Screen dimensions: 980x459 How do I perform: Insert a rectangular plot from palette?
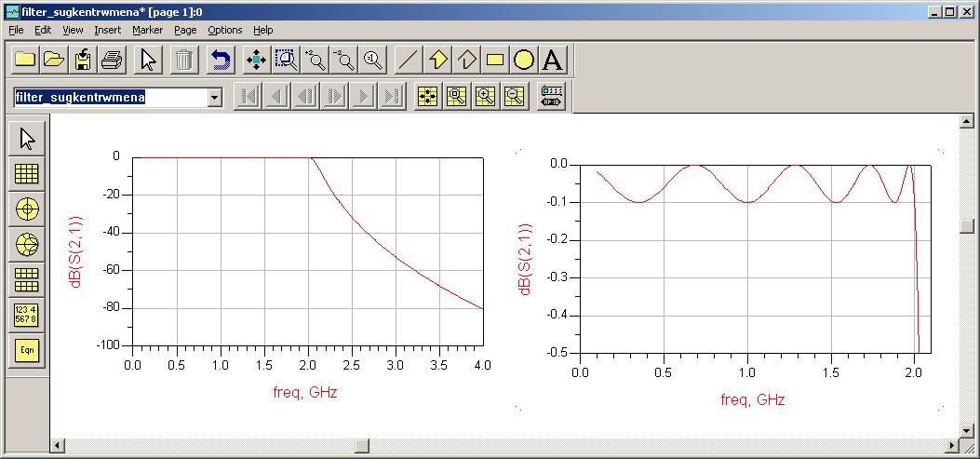[x=27, y=174]
